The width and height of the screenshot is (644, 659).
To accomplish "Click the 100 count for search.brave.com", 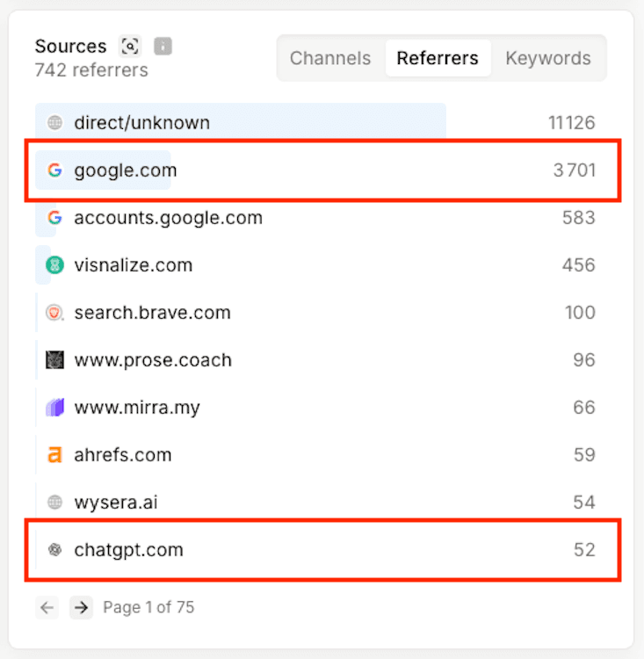I will 580,313.
